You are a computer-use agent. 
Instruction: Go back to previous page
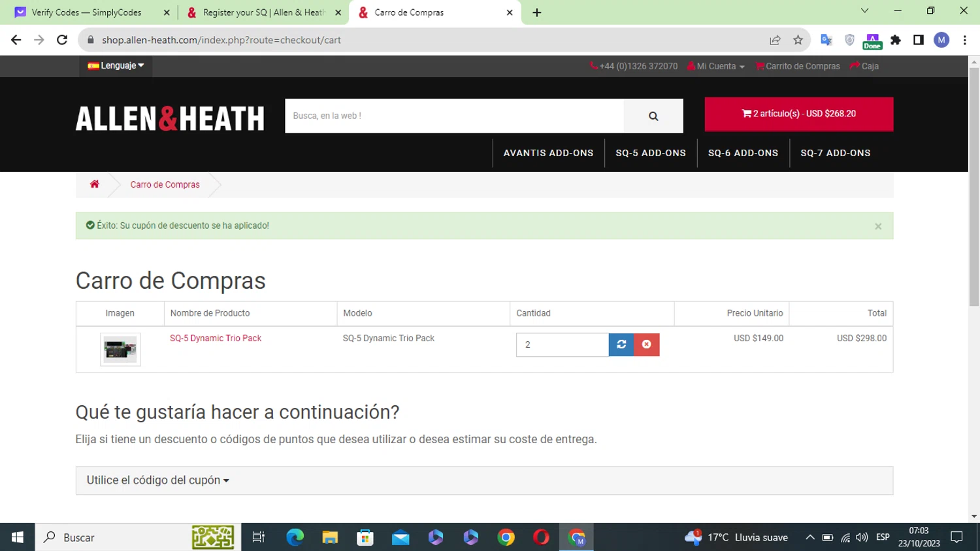click(16, 40)
